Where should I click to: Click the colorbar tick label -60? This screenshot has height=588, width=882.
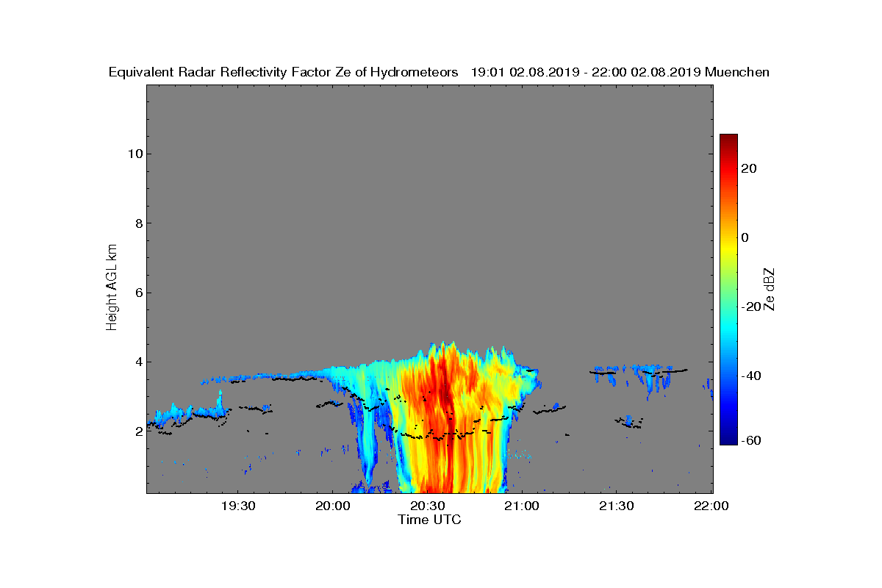point(751,440)
